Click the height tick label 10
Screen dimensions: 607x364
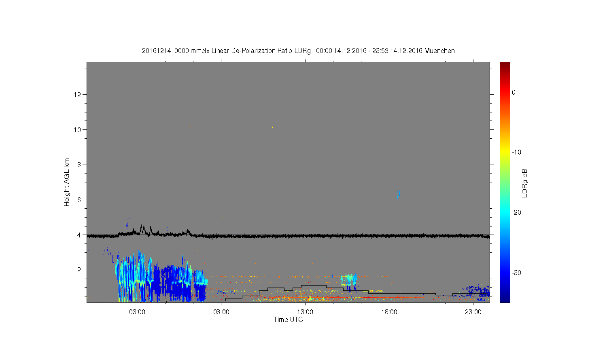coord(78,130)
